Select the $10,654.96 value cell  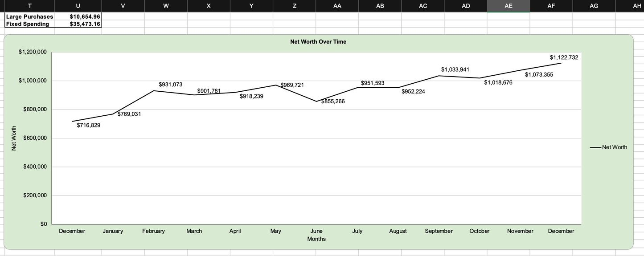tap(78, 16)
